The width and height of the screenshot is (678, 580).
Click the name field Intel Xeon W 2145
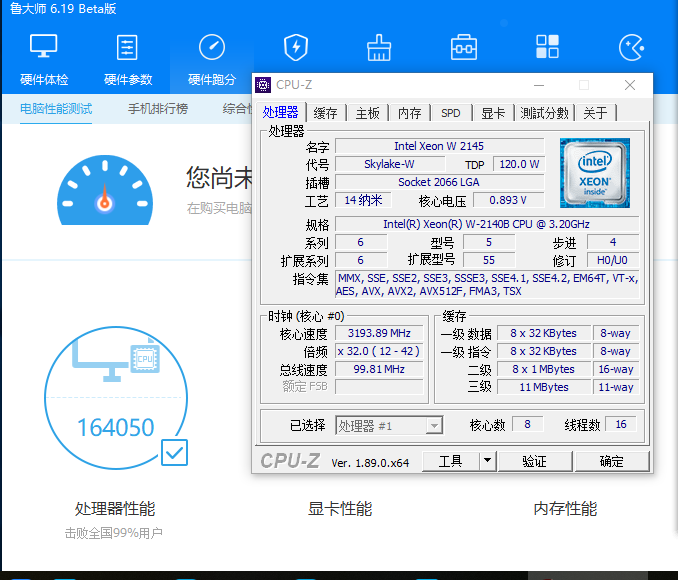439,146
